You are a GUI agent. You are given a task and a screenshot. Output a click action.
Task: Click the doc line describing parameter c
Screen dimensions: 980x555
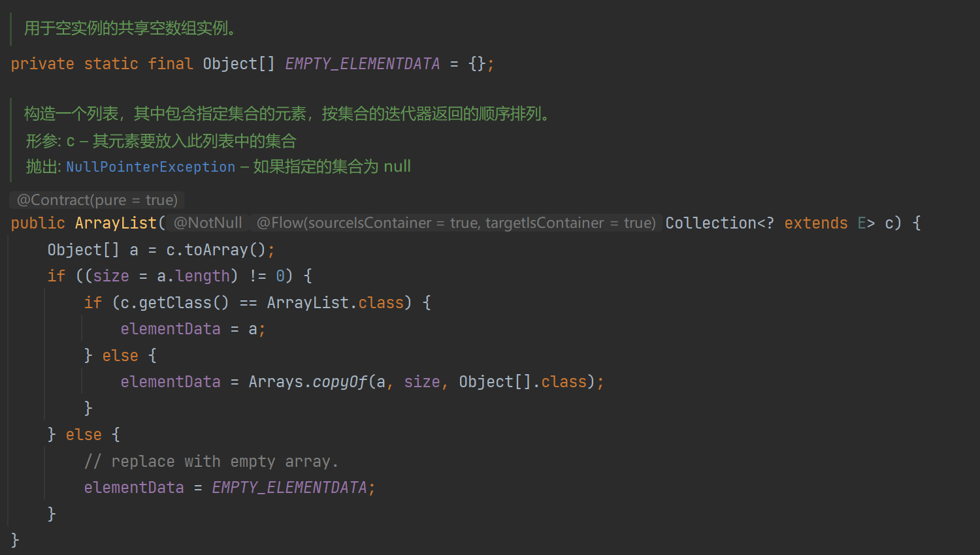pos(161,140)
